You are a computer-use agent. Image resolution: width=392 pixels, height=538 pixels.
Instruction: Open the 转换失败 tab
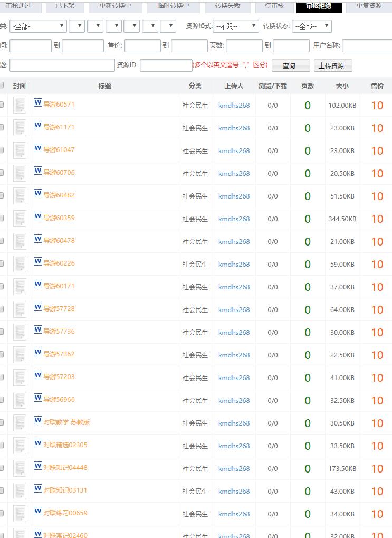click(227, 6)
